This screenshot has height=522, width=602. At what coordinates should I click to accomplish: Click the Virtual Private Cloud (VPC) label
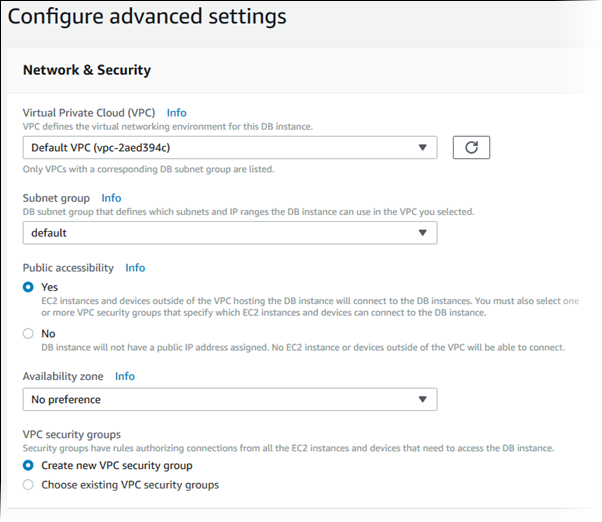pyautogui.click(x=89, y=113)
